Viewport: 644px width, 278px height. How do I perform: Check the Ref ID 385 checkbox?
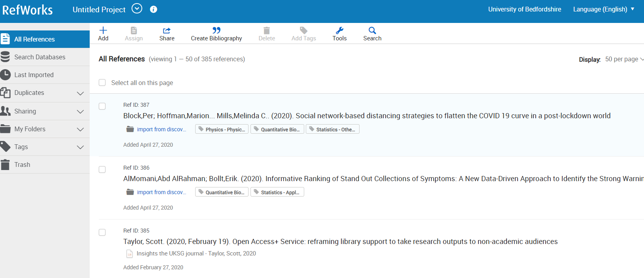pos(102,233)
